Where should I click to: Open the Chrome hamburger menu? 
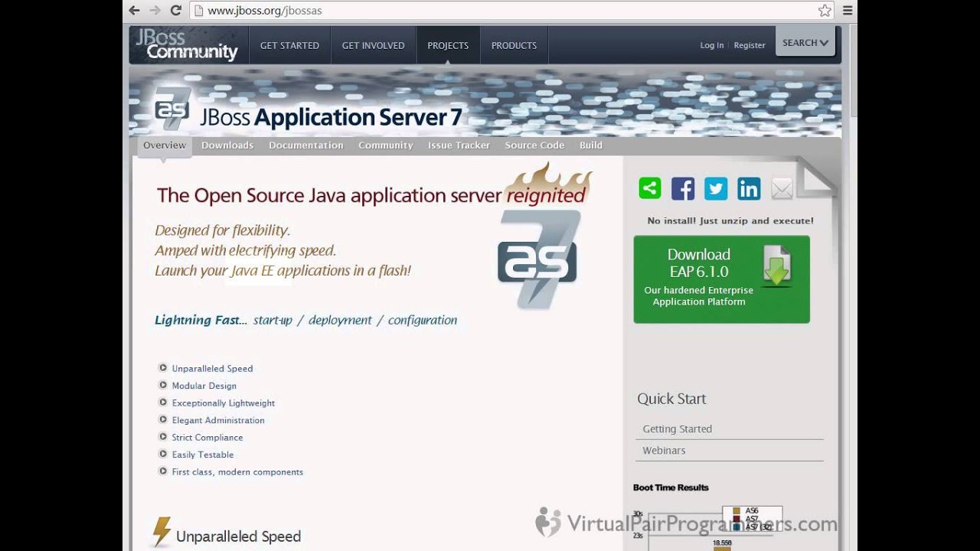coord(848,11)
